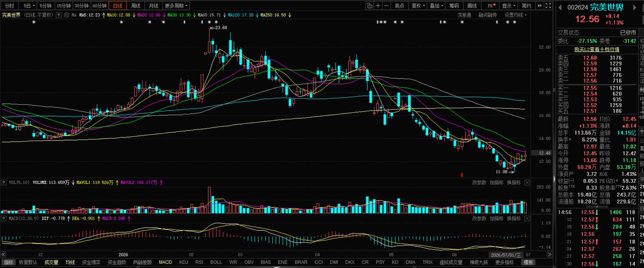
Task: Select 日线 daily chart tab
Action: (118, 6)
